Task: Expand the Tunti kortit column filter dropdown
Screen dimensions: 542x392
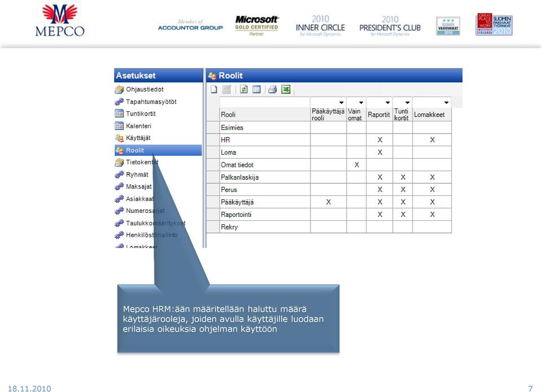Action: pyautogui.click(x=407, y=102)
